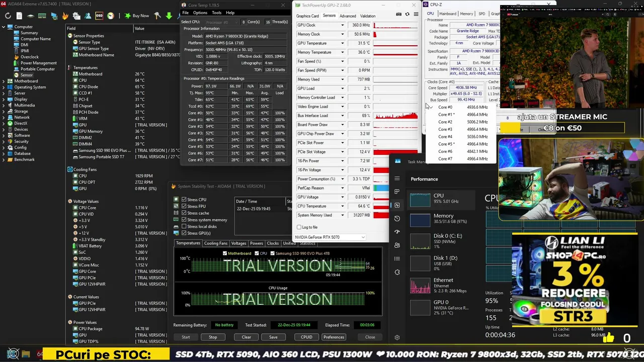
Task: Open the AIDA64 monitor diagnostics toolbar icon
Action: 54,16
